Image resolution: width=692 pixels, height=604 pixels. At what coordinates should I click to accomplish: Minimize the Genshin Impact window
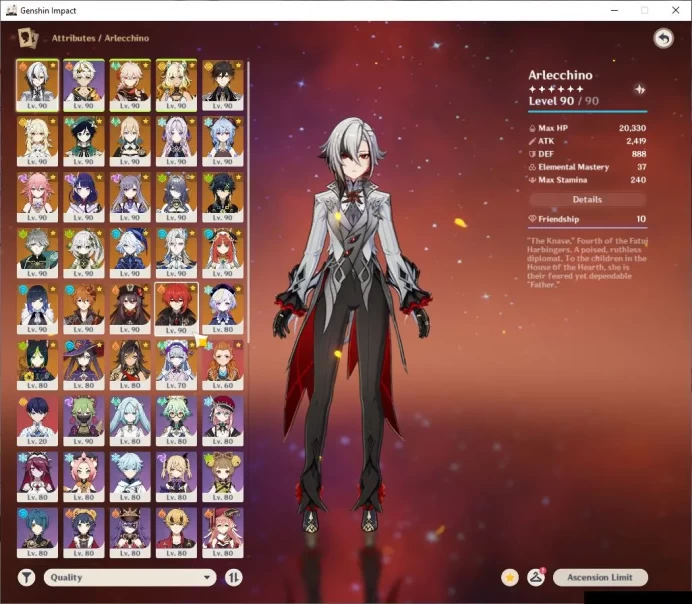coord(614,10)
